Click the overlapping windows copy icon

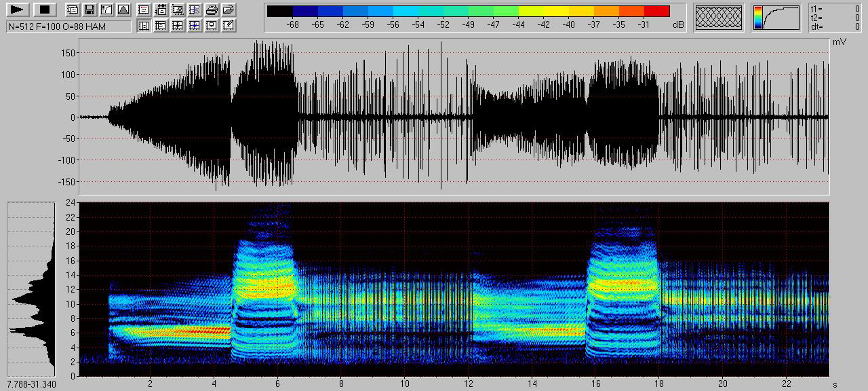73,10
